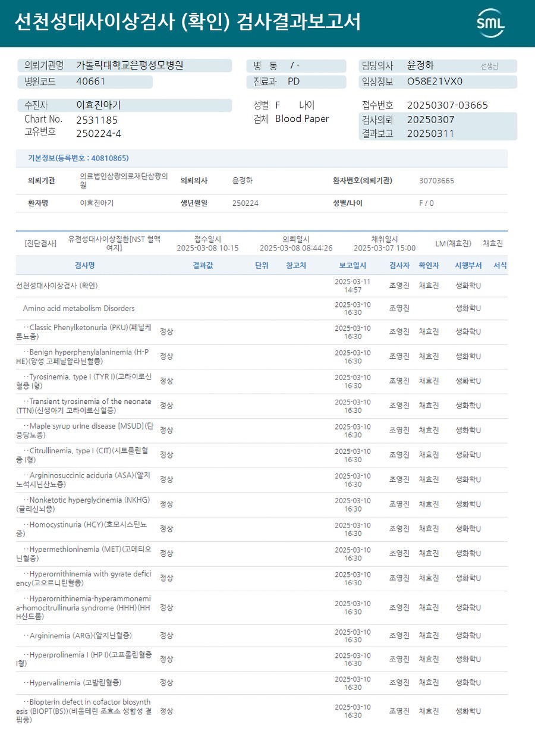Select 환자번호 value '30703665'
The height and width of the screenshot is (756, 535).
pyautogui.click(x=436, y=181)
